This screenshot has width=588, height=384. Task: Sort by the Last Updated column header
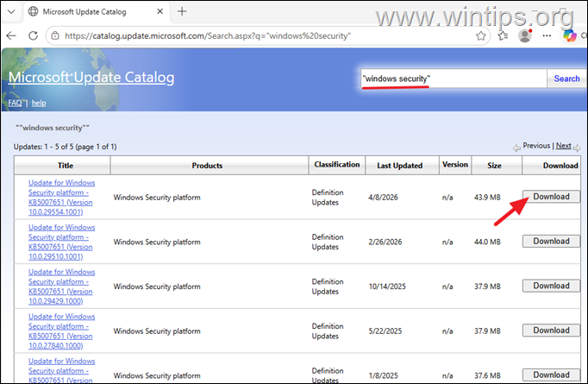[x=400, y=166]
